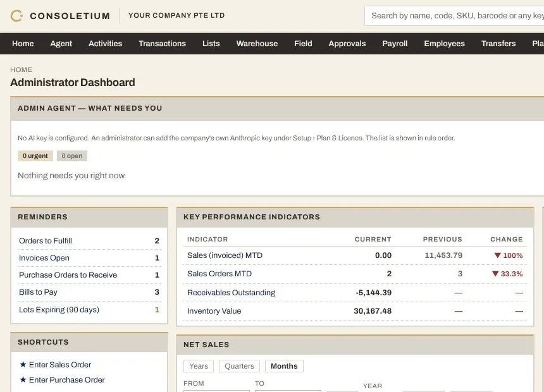
Task: Open Lots Expiring (90 days) reminder
Action: pyautogui.click(x=89, y=309)
